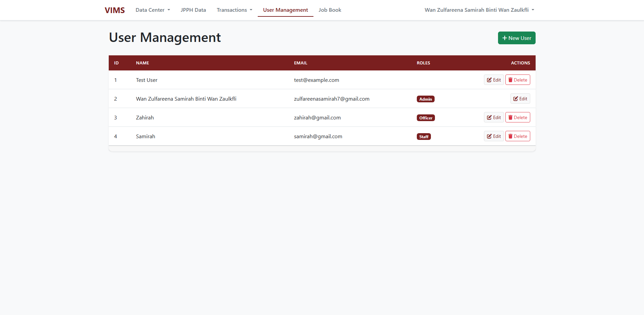Image resolution: width=644 pixels, height=315 pixels.
Task: Open the Job Book page
Action: coord(330,10)
